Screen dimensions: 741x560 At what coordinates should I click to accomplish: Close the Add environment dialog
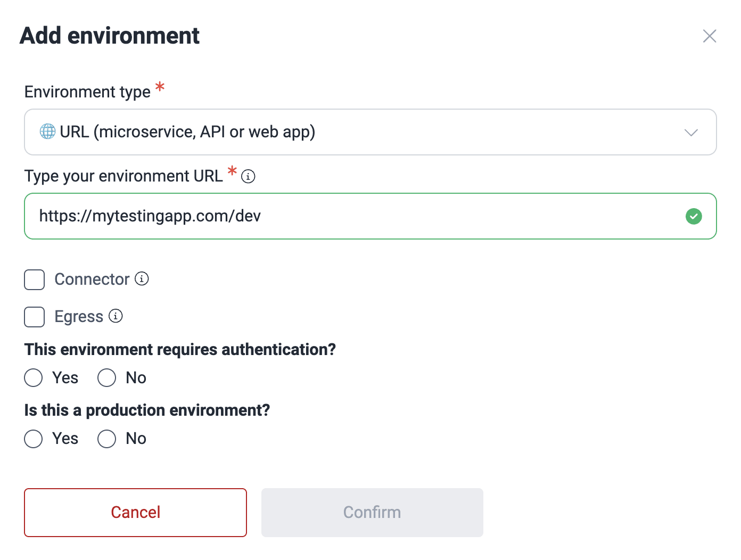[710, 36]
